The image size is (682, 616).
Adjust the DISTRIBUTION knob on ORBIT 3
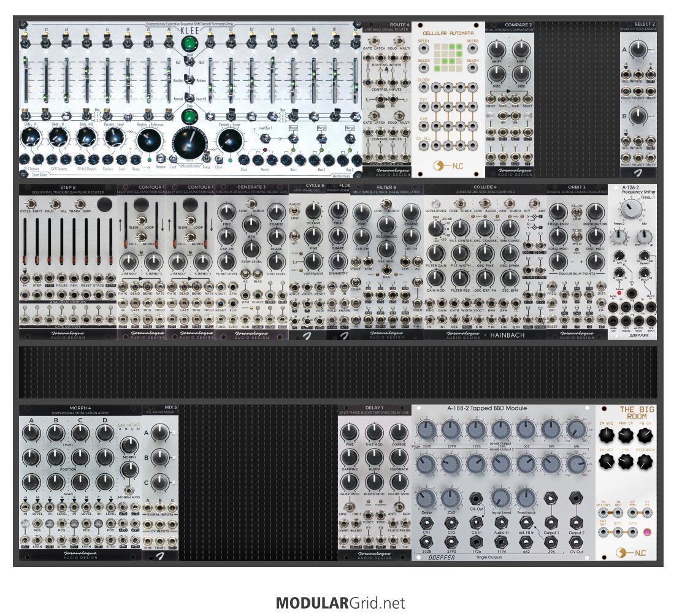coord(595,211)
